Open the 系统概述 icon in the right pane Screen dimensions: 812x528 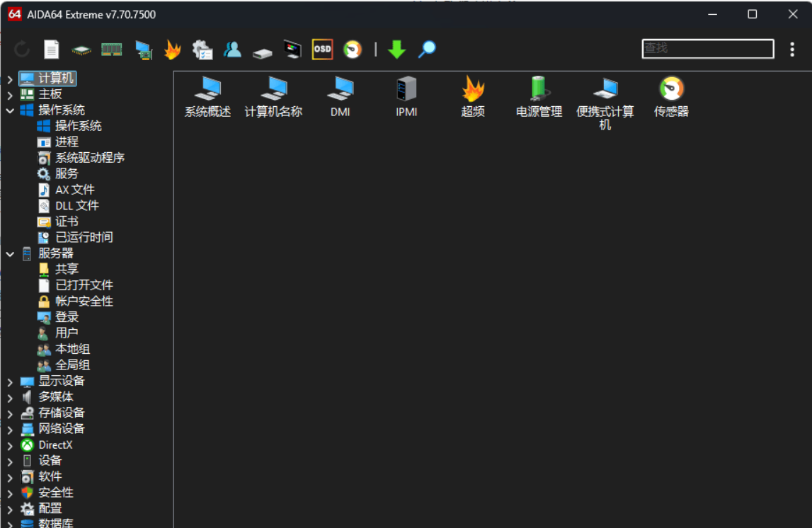click(207, 97)
